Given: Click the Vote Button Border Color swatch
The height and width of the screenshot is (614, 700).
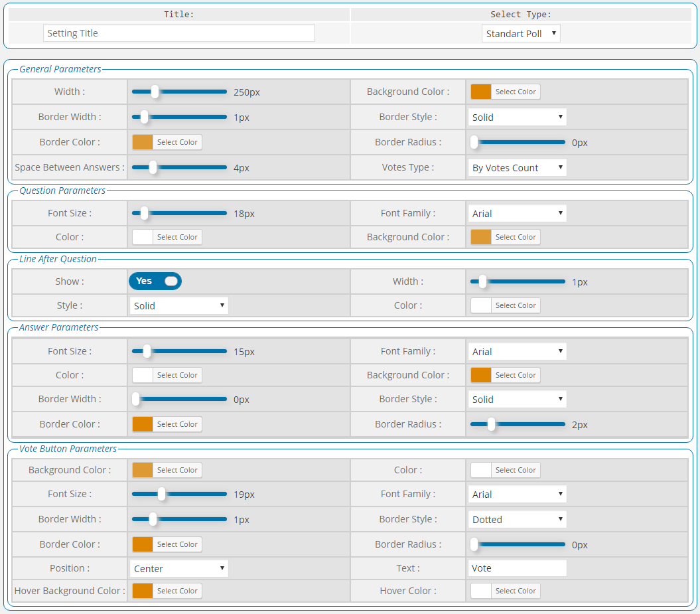Looking at the screenshot, I should click(143, 544).
